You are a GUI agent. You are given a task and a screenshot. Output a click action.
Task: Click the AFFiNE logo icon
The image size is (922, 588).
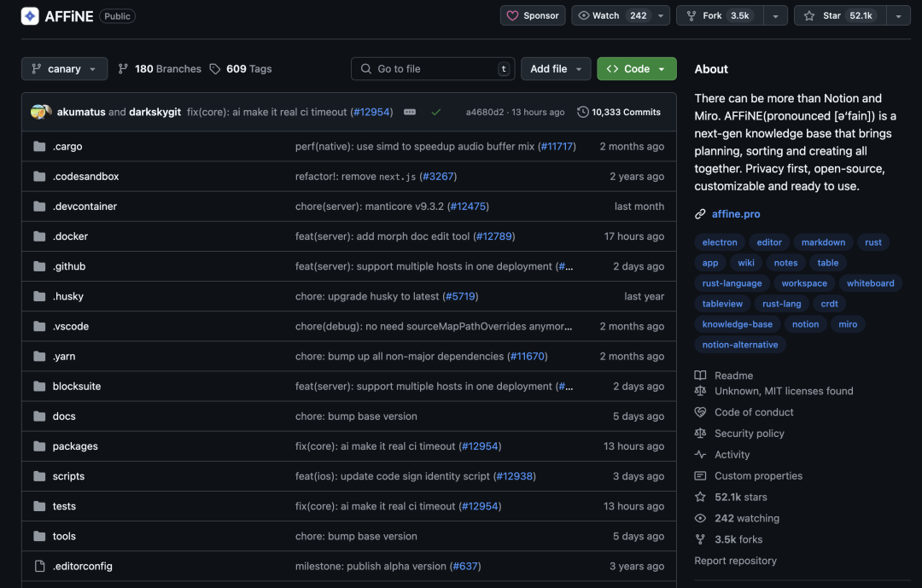click(30, 16)
